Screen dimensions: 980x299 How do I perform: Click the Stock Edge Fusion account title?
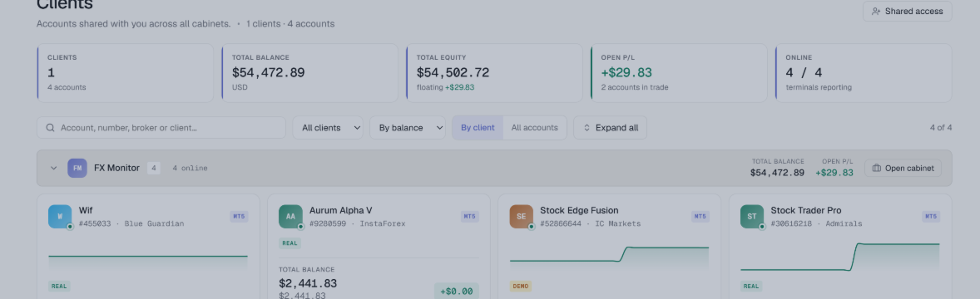point(579,210)
